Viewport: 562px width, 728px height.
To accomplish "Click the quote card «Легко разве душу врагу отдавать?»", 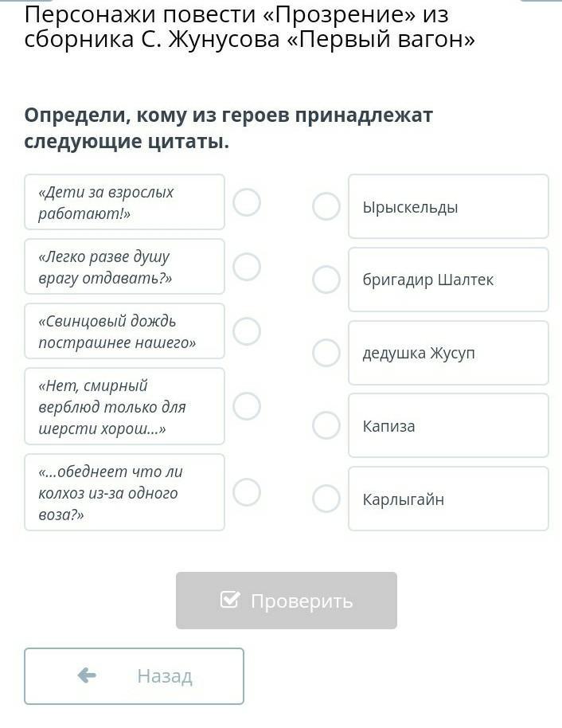I will [124, 267].
